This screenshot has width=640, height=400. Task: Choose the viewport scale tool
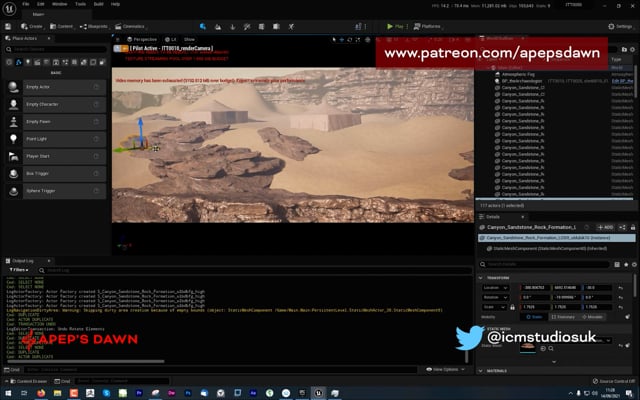(358, 40)
